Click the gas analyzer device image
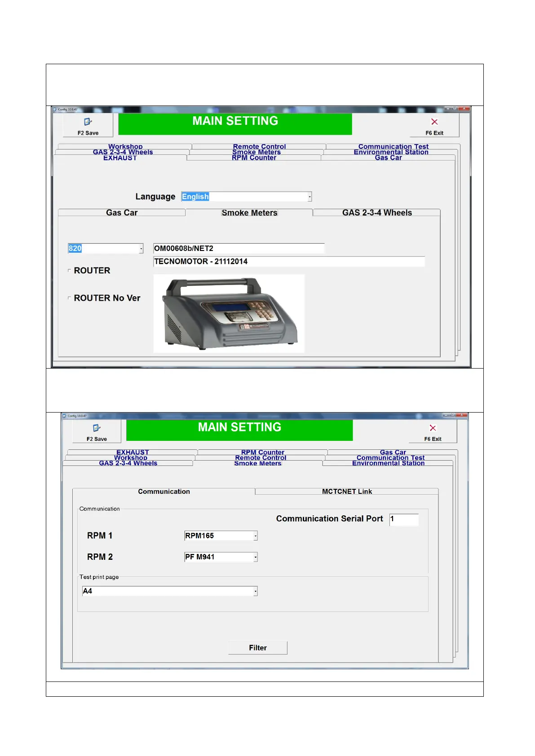This screenshot has width=535, height=756. point(229,313)
